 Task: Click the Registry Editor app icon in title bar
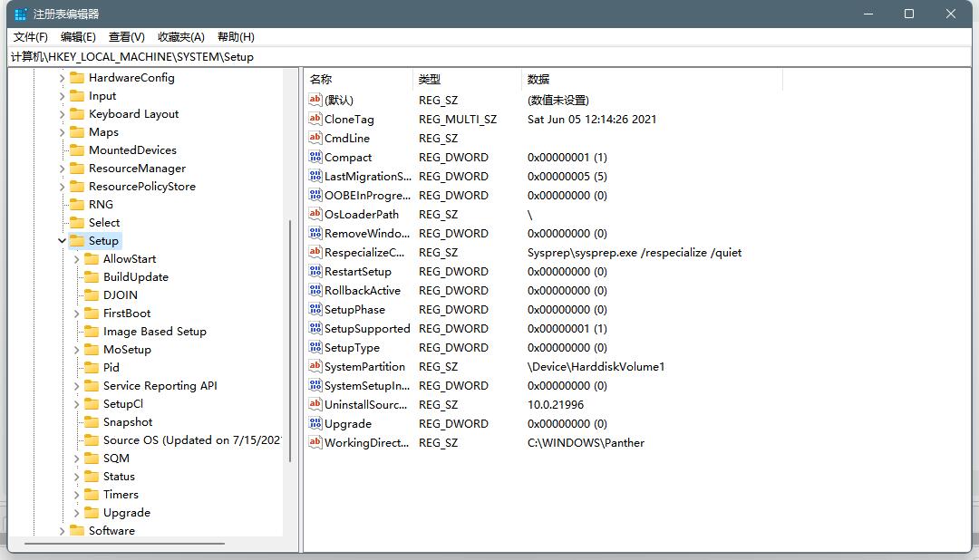(21, 14)
